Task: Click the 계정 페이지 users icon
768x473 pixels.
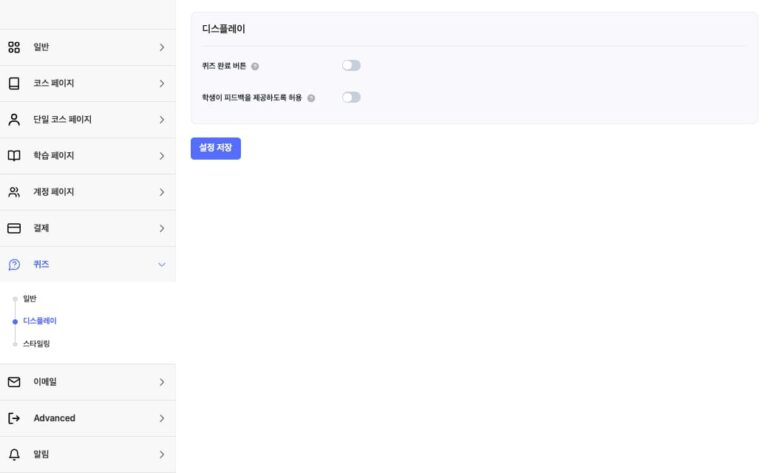Action: point(14,192)
